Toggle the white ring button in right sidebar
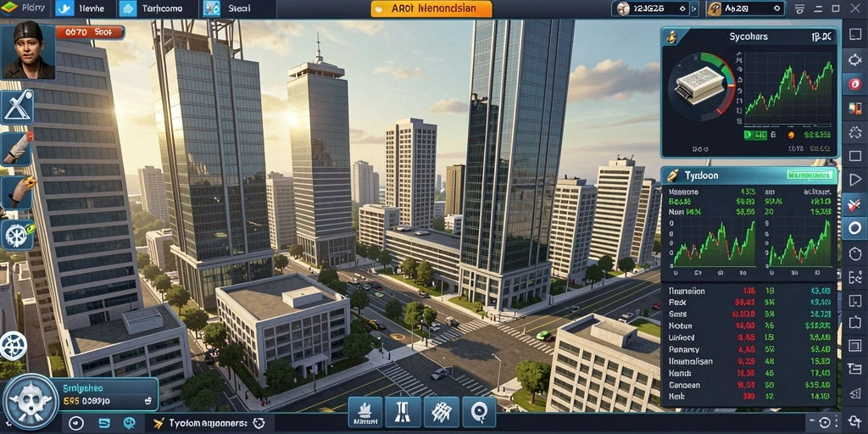Image resolution: width=868 pixels, height=434 pixels. tap(854, 227)
